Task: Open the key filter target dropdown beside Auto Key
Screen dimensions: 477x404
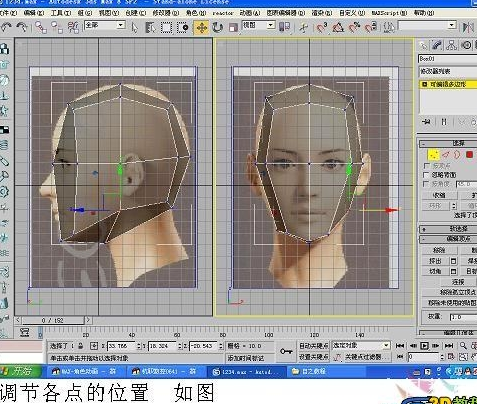Action: point(361,346)
